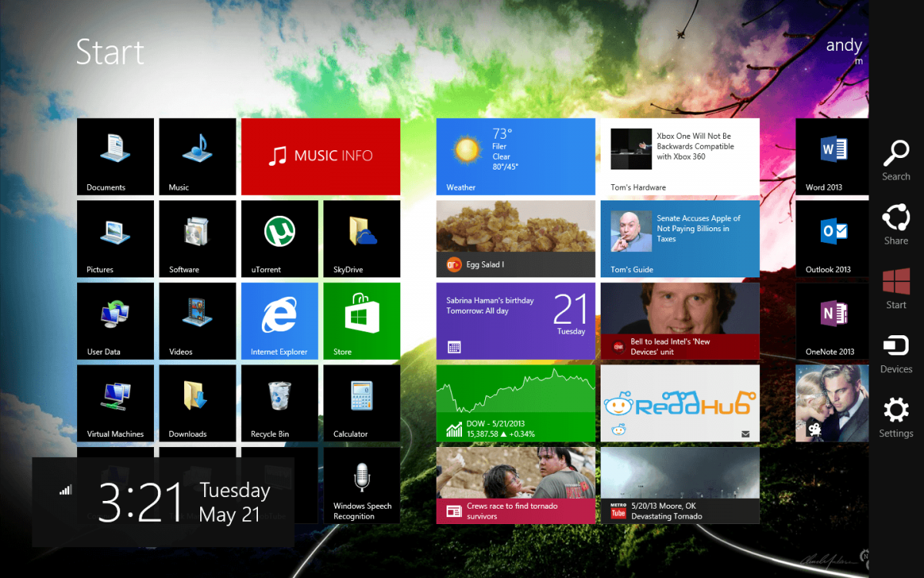Open the red Music Info tile
Viewport: 924px width, 578px height.
coord(320,156)
